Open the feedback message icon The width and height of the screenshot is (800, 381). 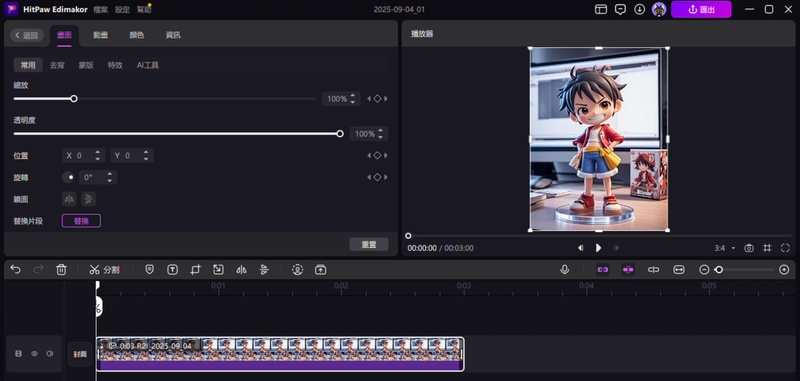pos(620,9)
